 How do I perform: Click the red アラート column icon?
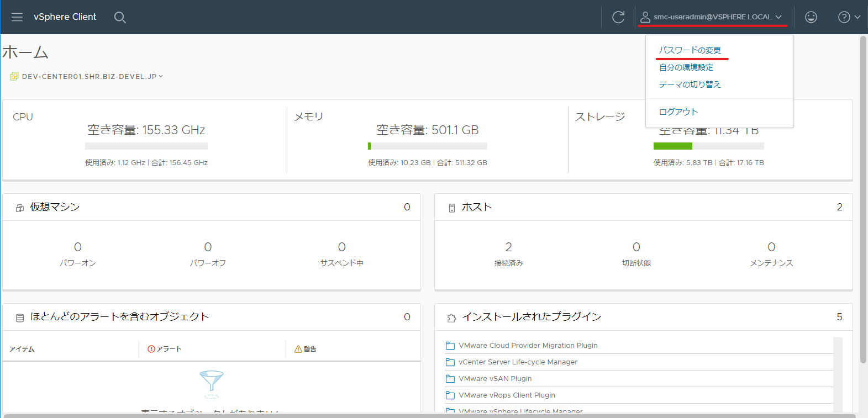151,349
